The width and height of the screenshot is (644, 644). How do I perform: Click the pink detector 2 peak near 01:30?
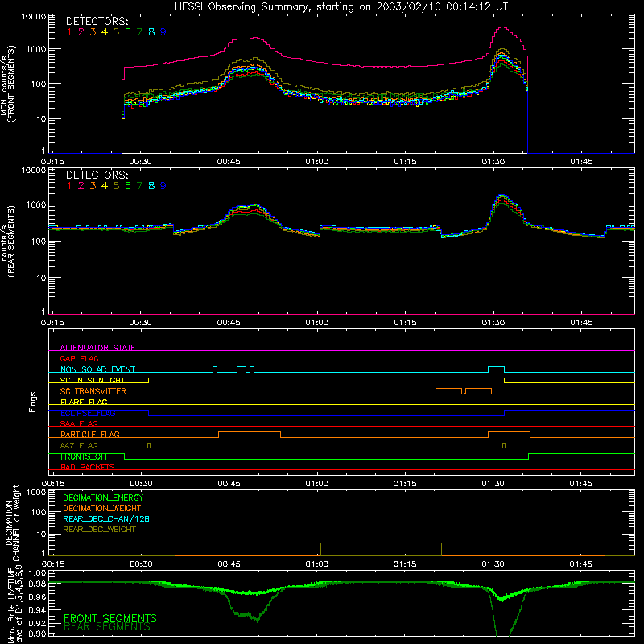[x=502, y=27]
